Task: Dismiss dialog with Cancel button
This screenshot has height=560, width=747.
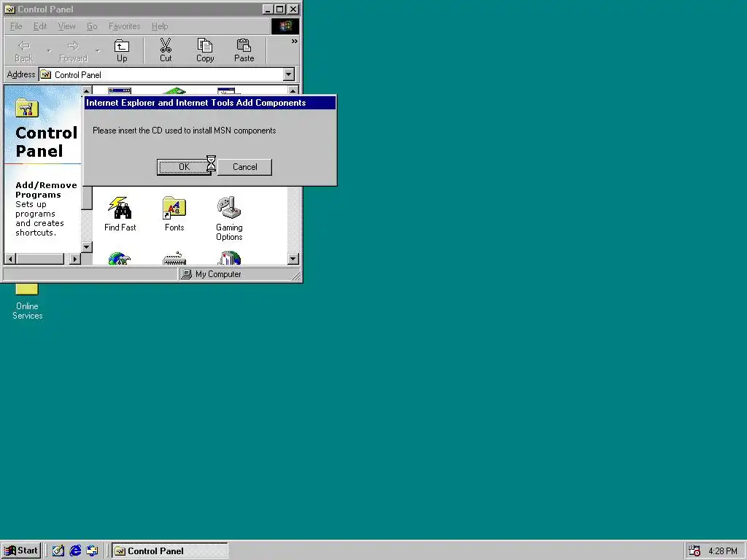Action: click(x=244, y=167)
